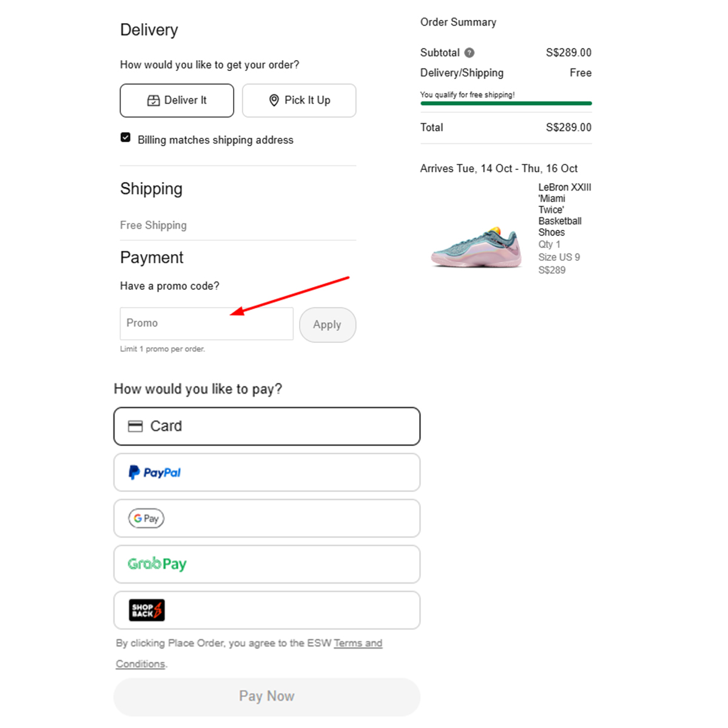The width and height of the screenshot is (728, 728).
Task: Click the LeBron XXIII shoe thumbnail
Action: (477, 247)
